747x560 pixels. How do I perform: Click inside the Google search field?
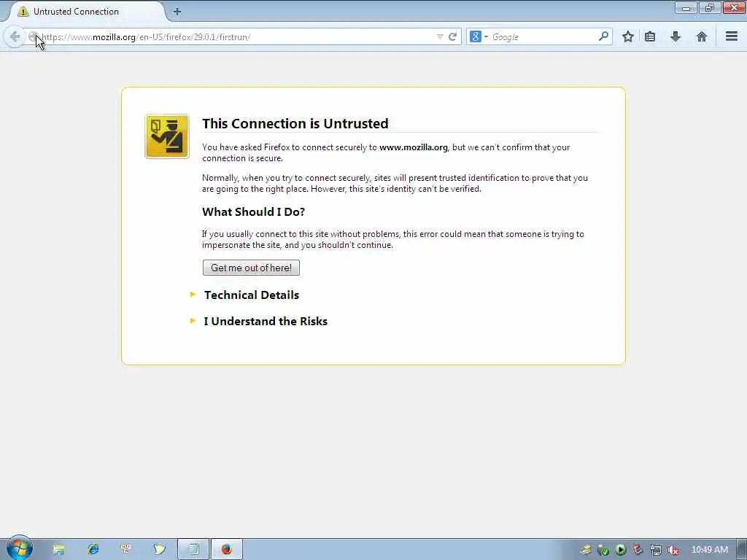click(543, 36)
